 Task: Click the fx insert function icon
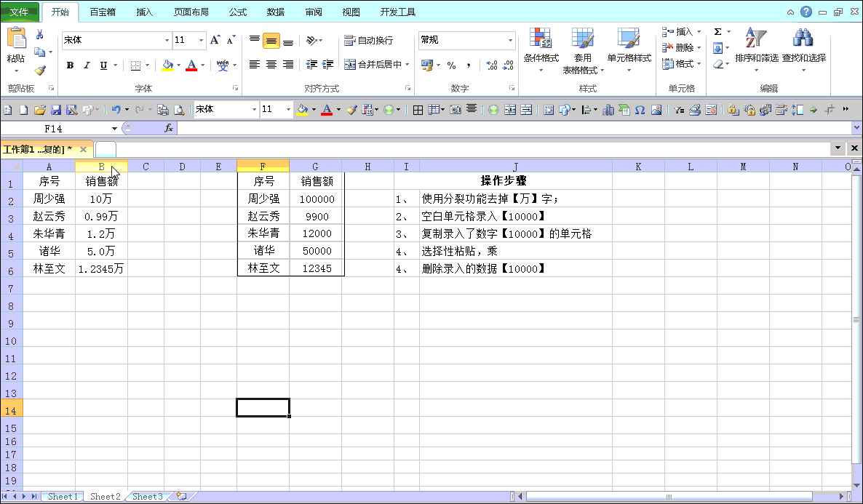coord(168,128)
